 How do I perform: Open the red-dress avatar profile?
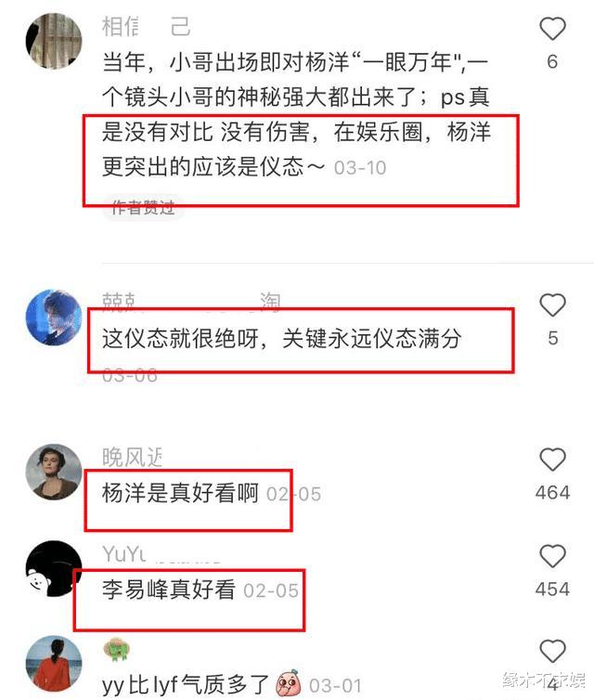[x=54, y=664]
